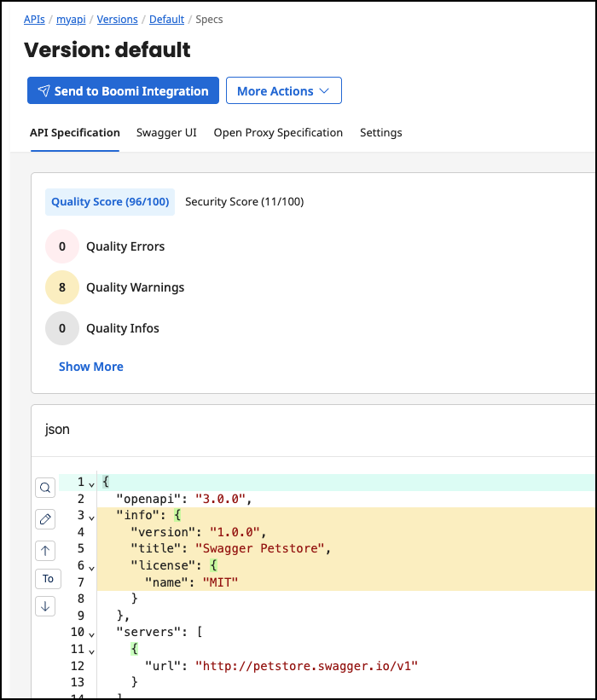Fold the license block at line 6
Image resolution: width=597 pixels, height=700 pixels.
coord(91,566)
